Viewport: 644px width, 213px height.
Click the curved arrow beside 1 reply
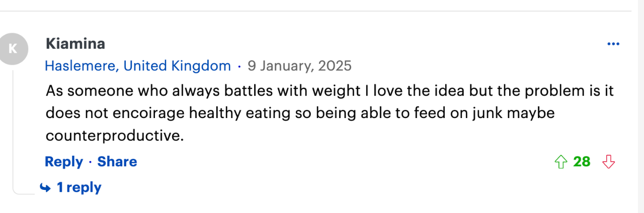tap(45, 188)
